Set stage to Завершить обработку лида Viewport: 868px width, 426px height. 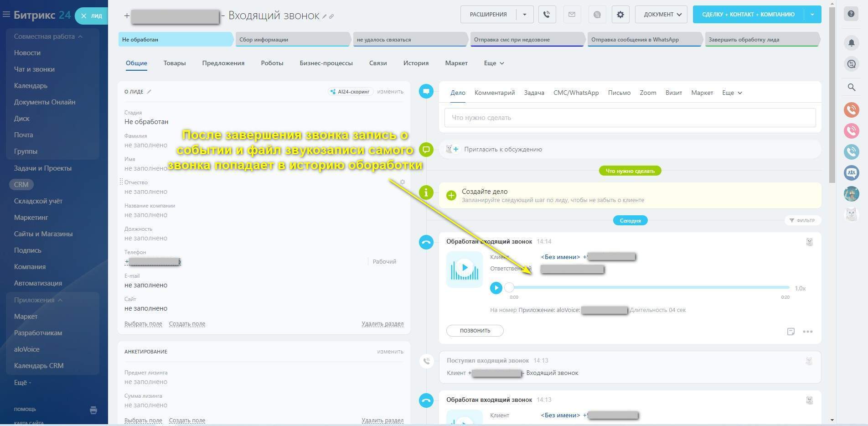(762, 40)
